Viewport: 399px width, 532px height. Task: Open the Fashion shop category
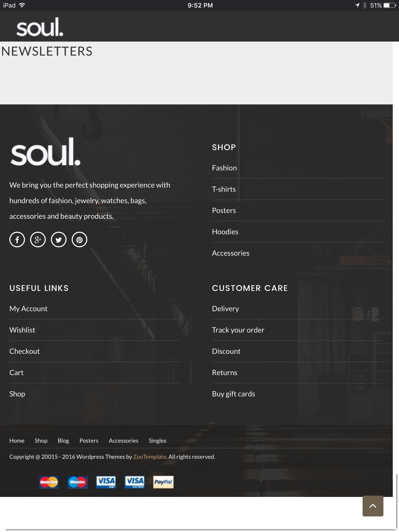(224, 168)
